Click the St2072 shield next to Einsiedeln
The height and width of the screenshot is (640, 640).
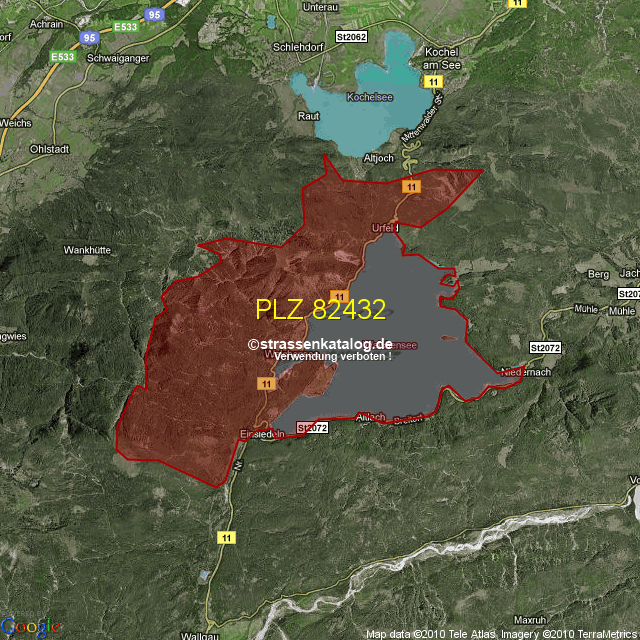[312, 428]
